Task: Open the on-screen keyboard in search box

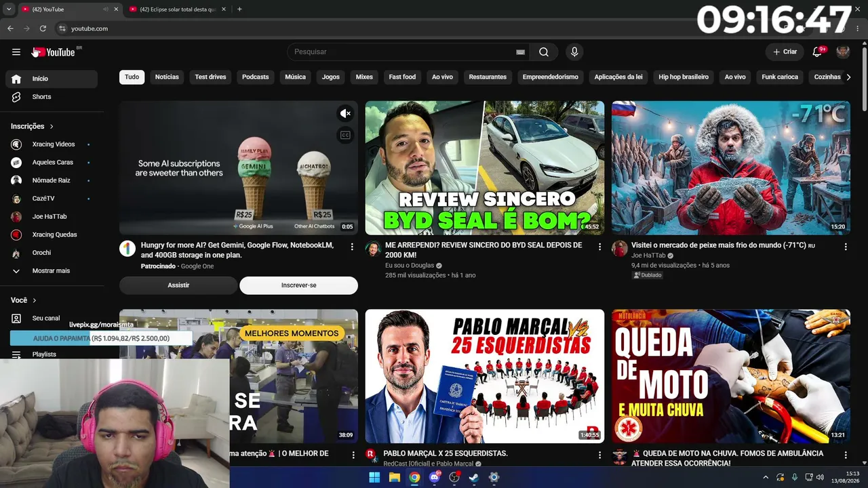Action: [520, 52]
